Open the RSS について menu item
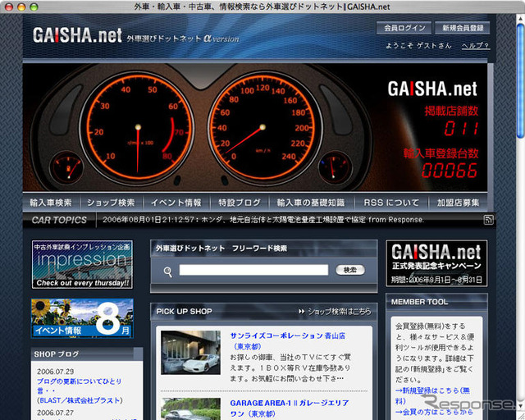Screen dimensions: 525x420 coord(391,203)
